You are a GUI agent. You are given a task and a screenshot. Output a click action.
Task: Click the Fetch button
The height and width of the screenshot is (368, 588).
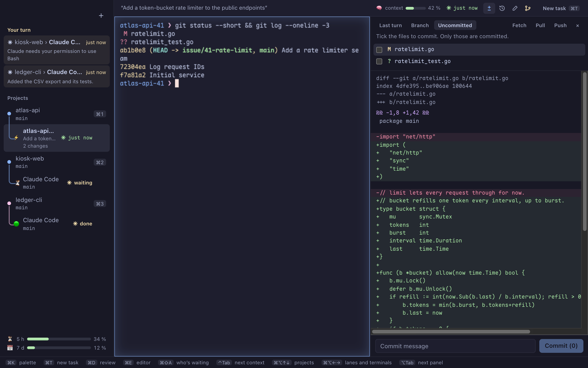[x=519, y=25]
